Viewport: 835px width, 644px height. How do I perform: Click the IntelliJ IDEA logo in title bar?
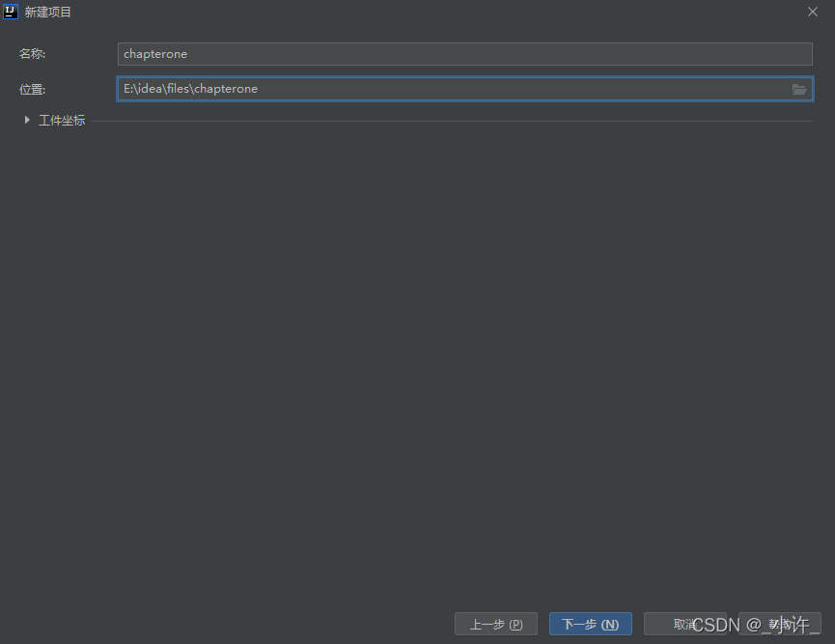[x=10, y=12]
